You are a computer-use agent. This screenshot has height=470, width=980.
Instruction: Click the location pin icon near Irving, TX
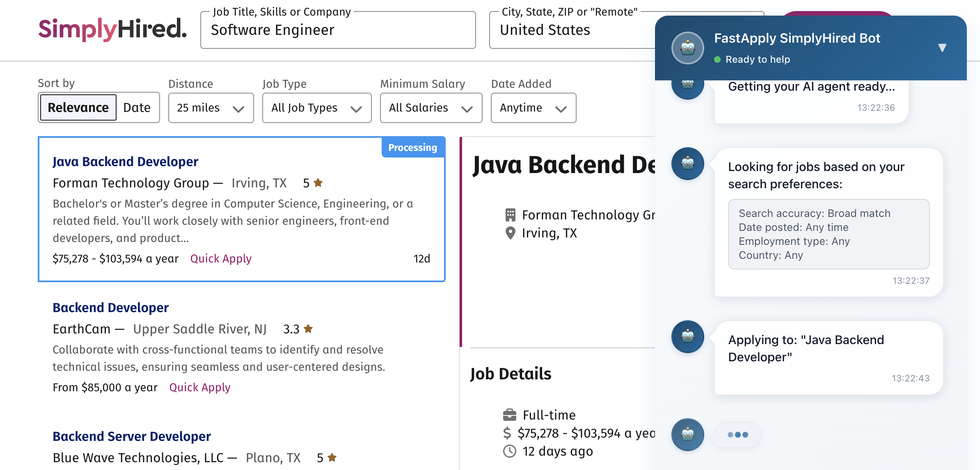[x=510, y=233]
